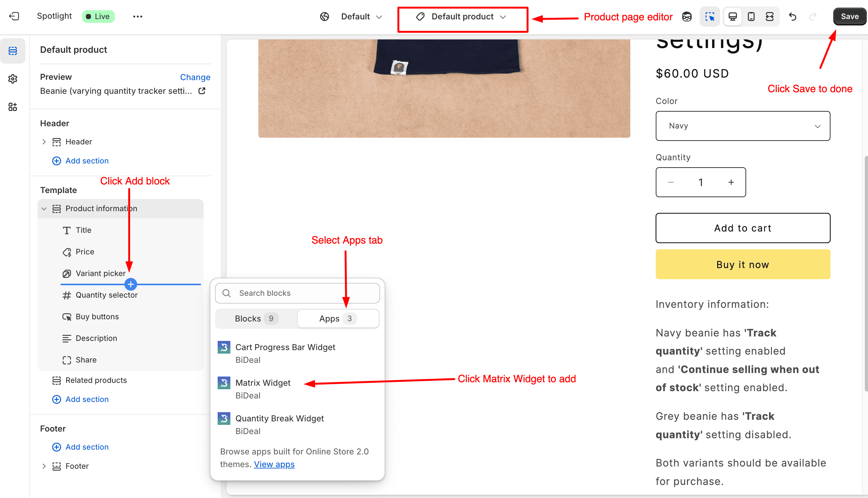Click the Spotlight theme name
The width and height of the screenshot is (868, 498).
(x=54, y=16)
